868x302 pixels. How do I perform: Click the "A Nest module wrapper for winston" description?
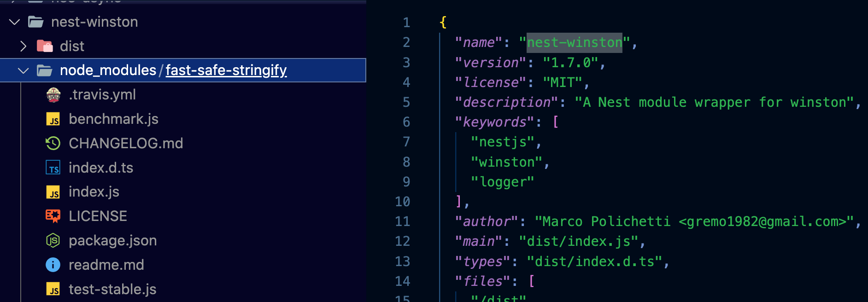point(715,102)
